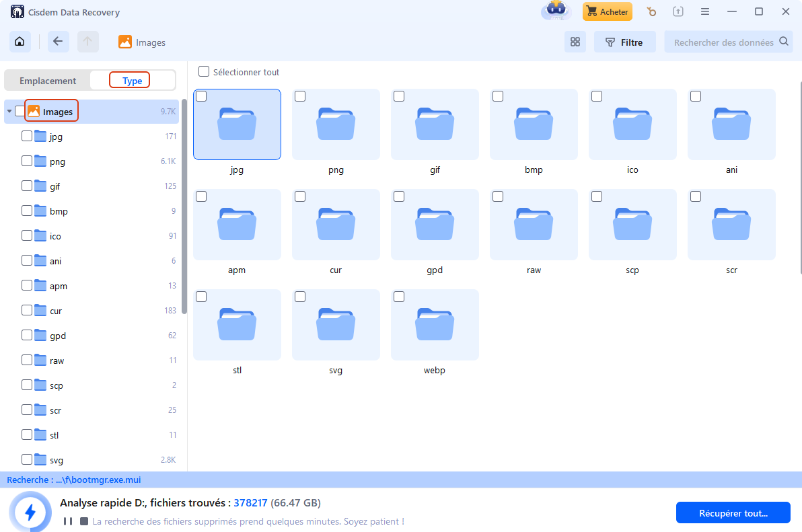Collapse the Images tree node
The width and height of the screenshot is (802, 532).
(9, 112)
